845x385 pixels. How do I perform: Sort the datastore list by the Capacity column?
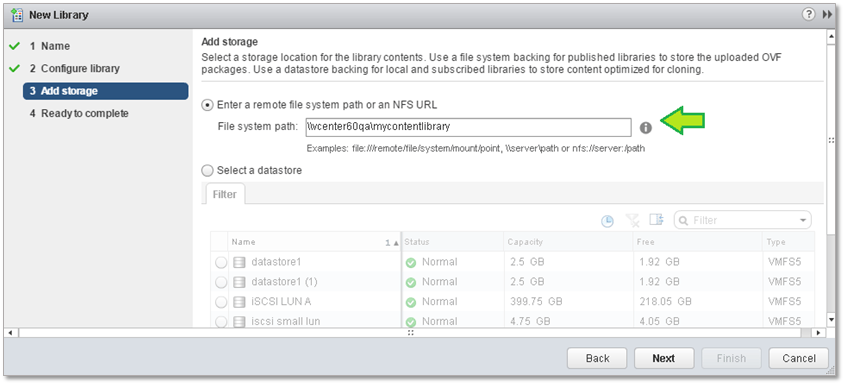pyautogui.click(x=568, y=242)
